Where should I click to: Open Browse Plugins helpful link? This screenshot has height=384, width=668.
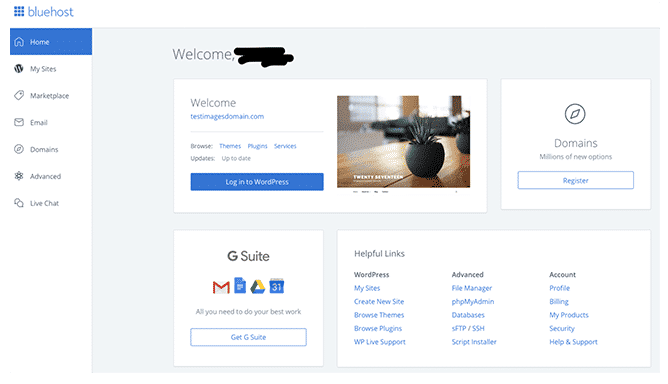[378, 328]
